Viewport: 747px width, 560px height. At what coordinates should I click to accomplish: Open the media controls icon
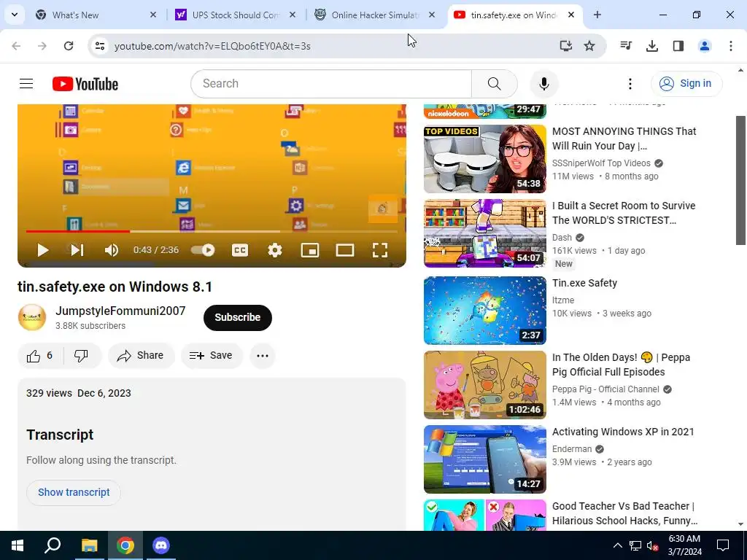click(x=626, y=46)
